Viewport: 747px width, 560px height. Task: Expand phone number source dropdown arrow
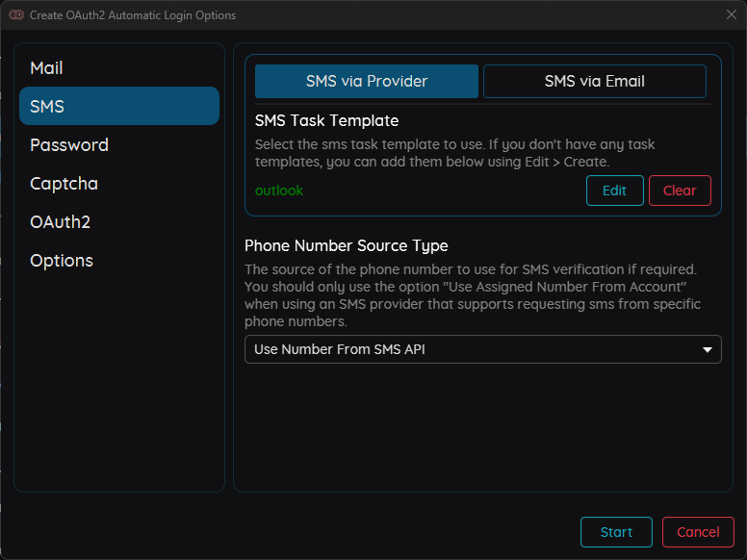click(708, 349)
